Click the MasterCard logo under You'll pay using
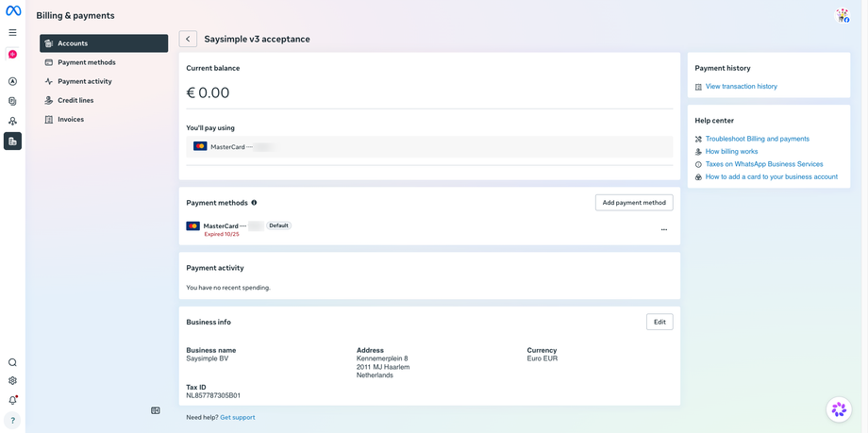 point(200,147)
